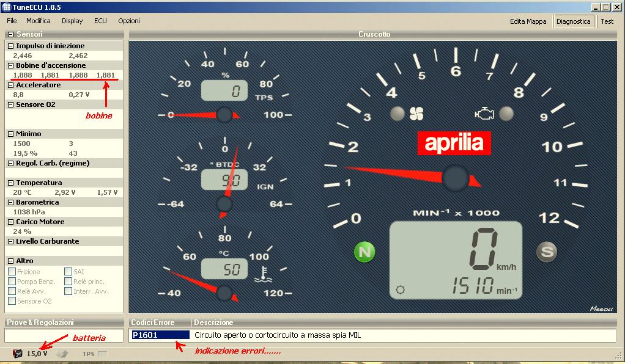Viewport: 625px width, 364px height.
Task: Click the cooling fan symbol on the dashboard
Action: click(x=416, y=114)
